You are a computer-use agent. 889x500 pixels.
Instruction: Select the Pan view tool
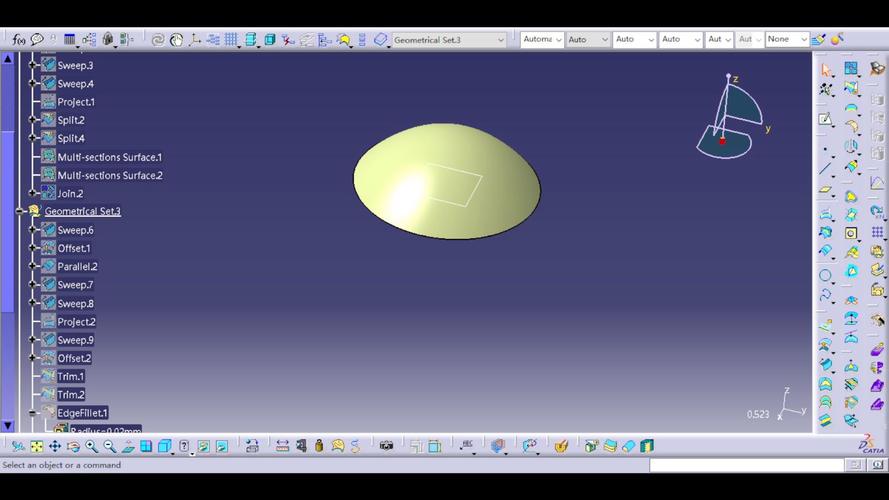pos(54,446)
